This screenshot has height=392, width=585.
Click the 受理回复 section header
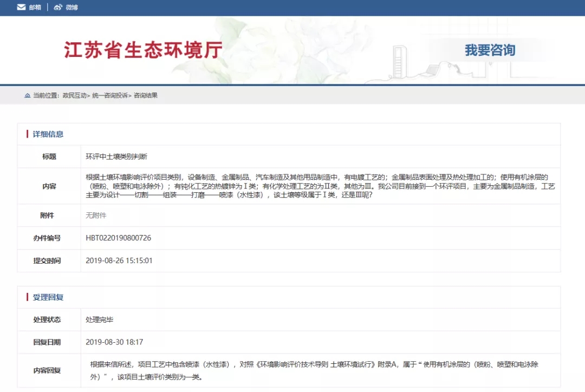tap(48, 297)
